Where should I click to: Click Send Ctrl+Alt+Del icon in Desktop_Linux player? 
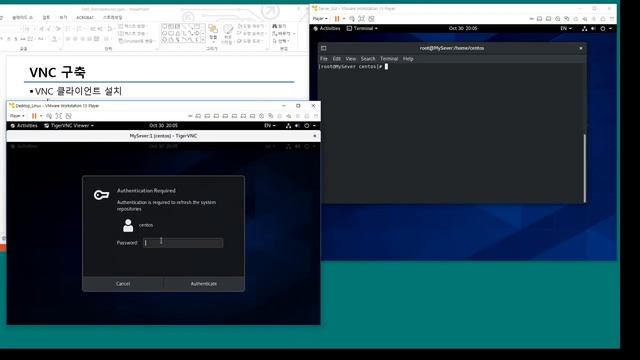pyautogui.click(x=49, y=116)
